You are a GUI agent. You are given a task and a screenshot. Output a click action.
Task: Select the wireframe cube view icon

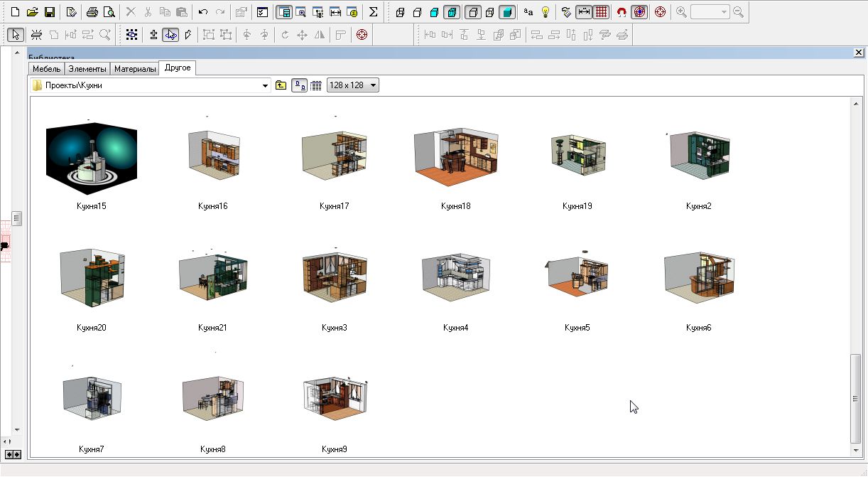click(x=401, y=12)
